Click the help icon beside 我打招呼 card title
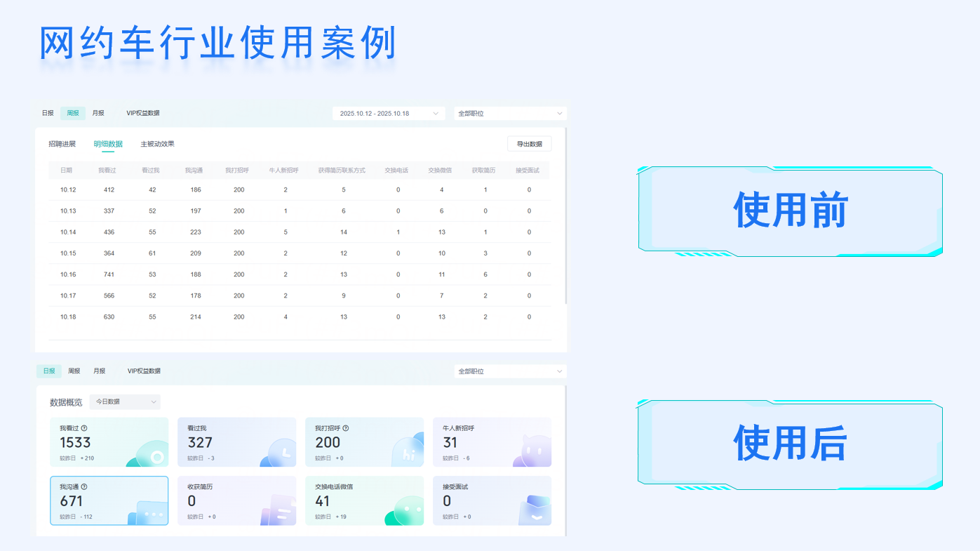Screen dimensions: 980x551 point(346,428)
